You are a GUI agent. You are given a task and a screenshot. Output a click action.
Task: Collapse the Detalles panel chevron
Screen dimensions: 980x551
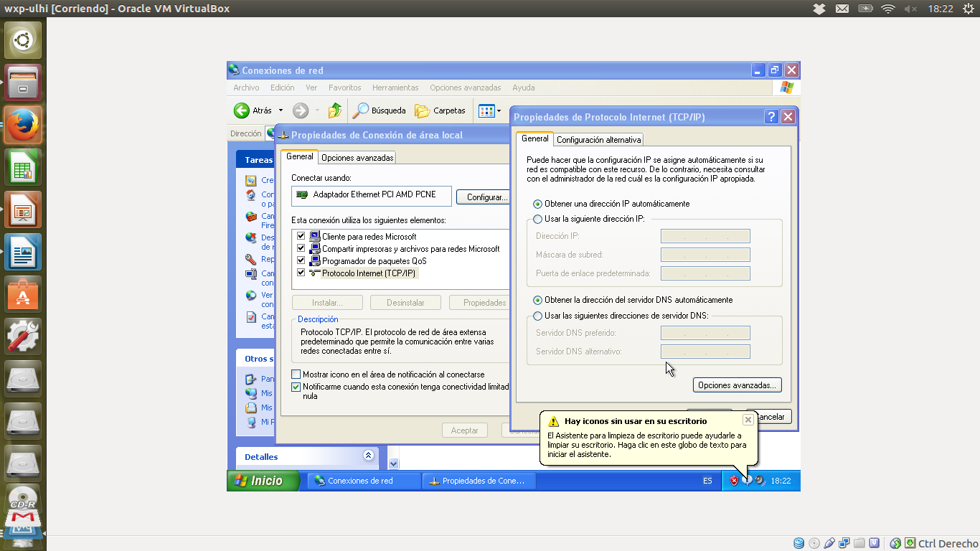click(369, 456)
